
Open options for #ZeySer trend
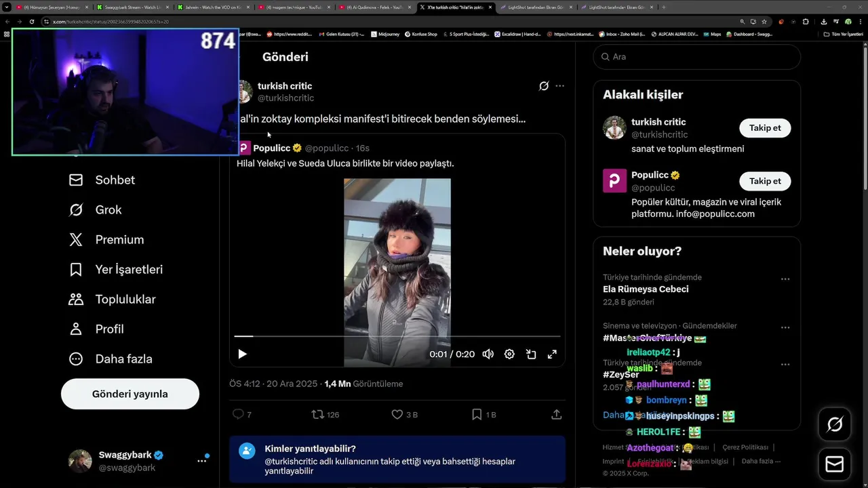point(785,365)
